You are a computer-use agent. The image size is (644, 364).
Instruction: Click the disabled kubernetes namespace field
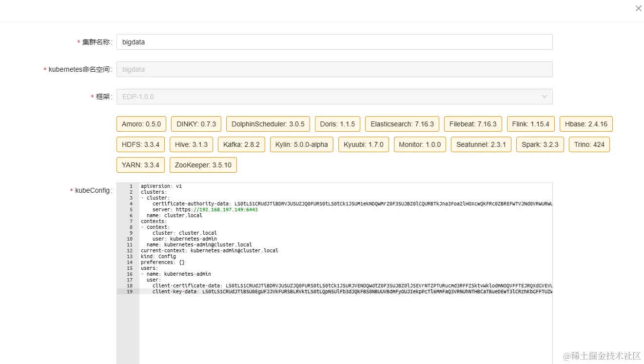pyautogui.click(x=334, y=69)
